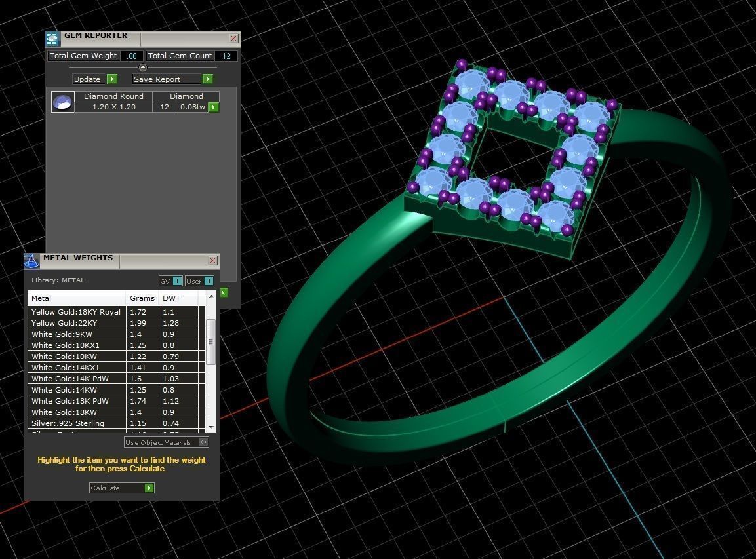The width and height of the screenshot is (756, 559).
Task: Select the White Gold:14KW row
Action: coord(116,390)
